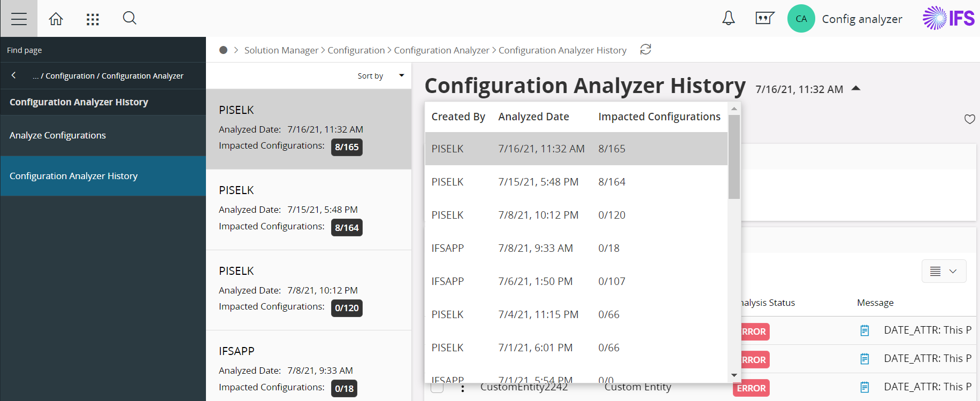Open the Sort by dropdown

(x=380, y=76)
